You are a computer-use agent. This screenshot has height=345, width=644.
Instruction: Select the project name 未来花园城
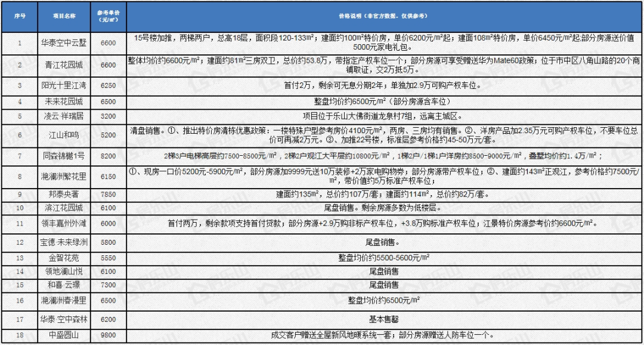click(64, 102)
